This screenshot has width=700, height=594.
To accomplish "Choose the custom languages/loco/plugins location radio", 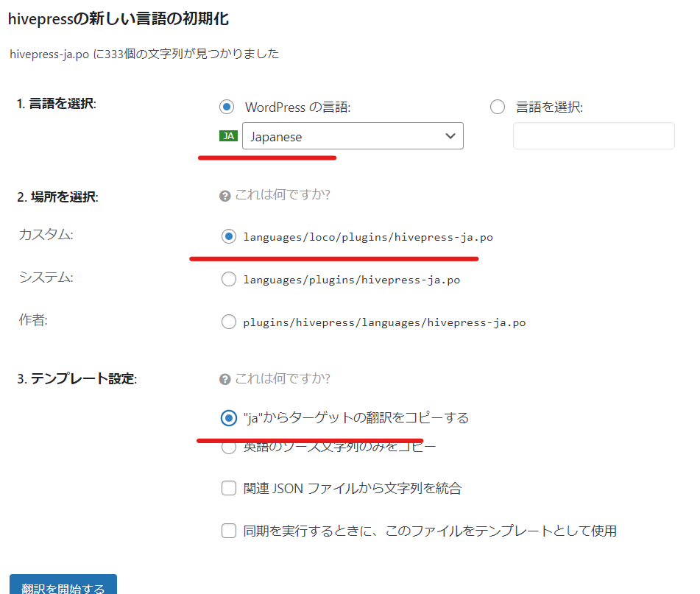I will (x=229, y=237).
